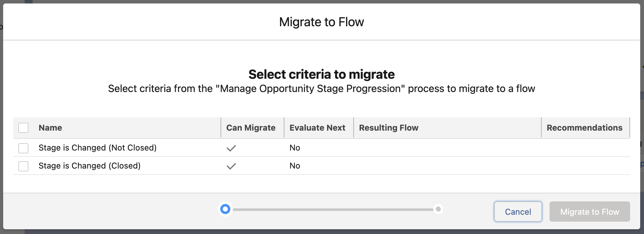The image size is (644, 234).
Task: Click the Migrate to Flow button
Action: [590, 212]
